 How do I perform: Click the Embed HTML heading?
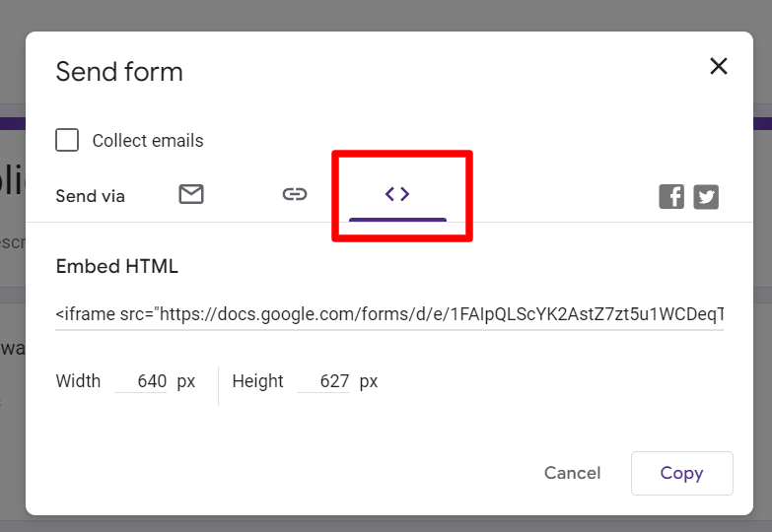(116, 266)
